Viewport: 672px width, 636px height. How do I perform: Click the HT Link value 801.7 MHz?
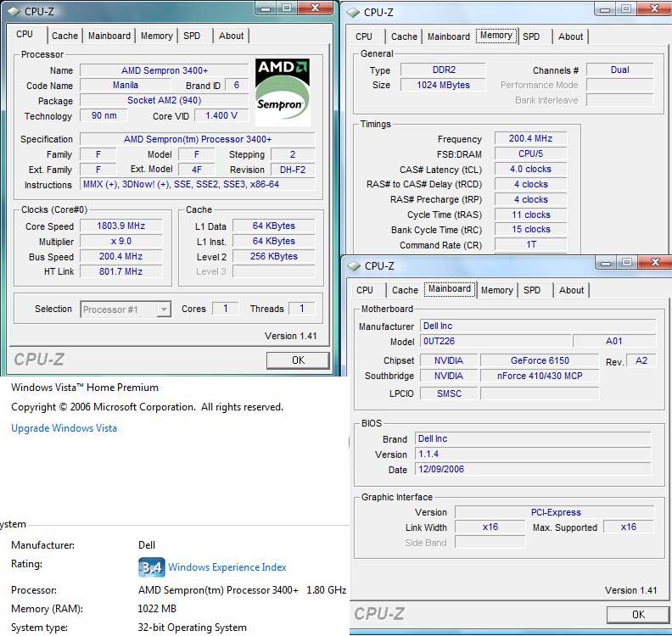(120, 271)
